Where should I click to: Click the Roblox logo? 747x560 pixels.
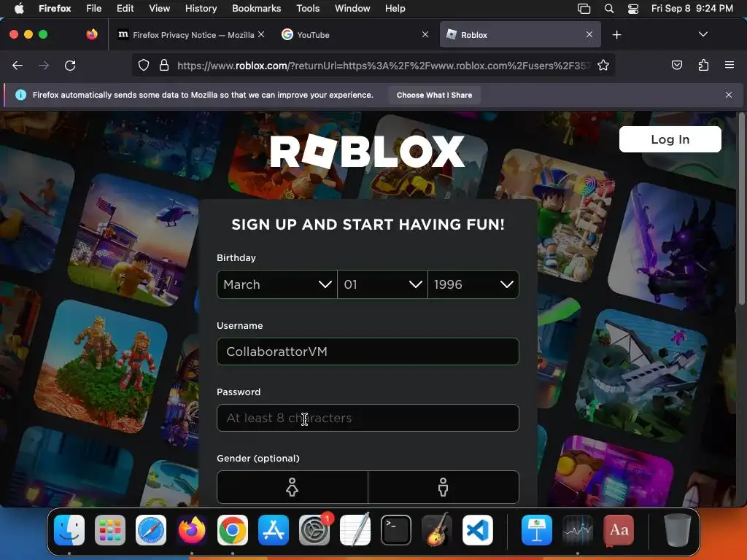pyautogui.click(x=367, y=151)
